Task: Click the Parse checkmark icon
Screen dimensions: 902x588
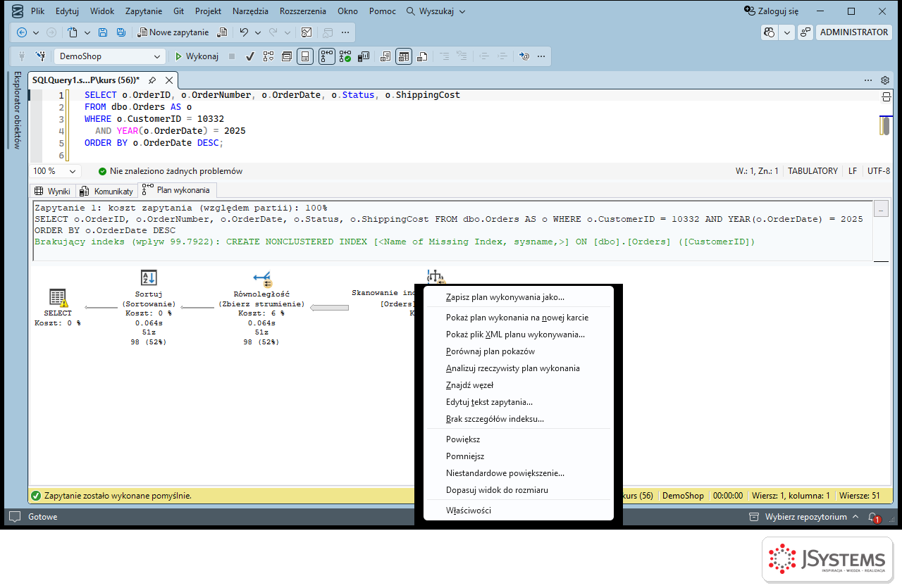Action: point(249,56)
